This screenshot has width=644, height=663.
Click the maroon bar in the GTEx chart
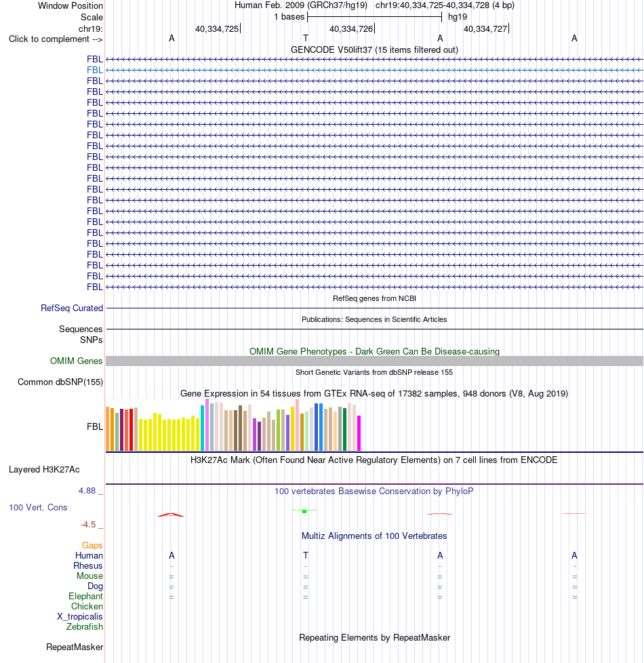coord(122,430)
